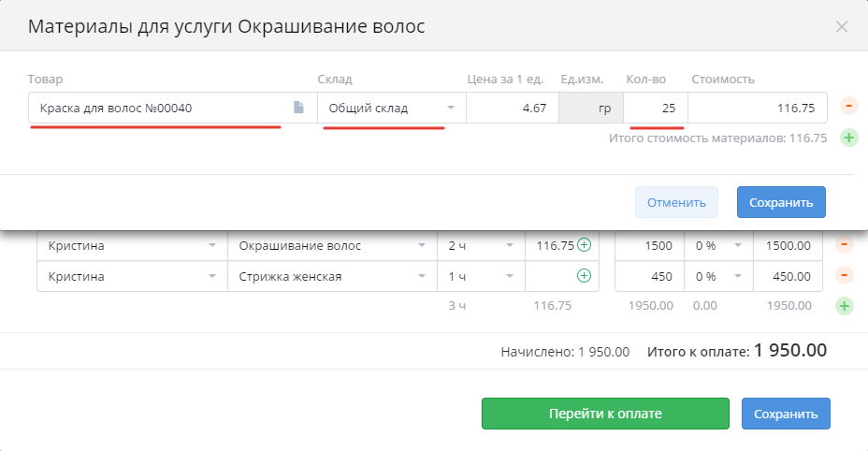This screenshot has width=868, height=451.
Task: Expand Кристина dropdown in Стрижка женская row
Action: tap(132, 276)
